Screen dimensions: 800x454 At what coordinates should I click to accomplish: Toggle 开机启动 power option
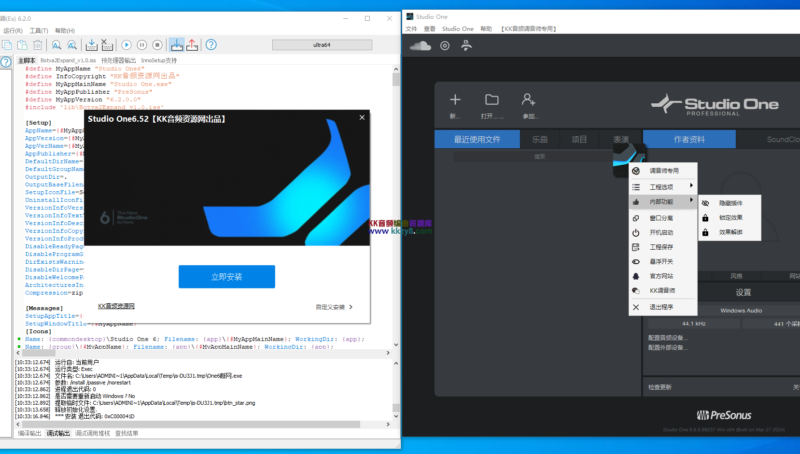pos(663,233)
